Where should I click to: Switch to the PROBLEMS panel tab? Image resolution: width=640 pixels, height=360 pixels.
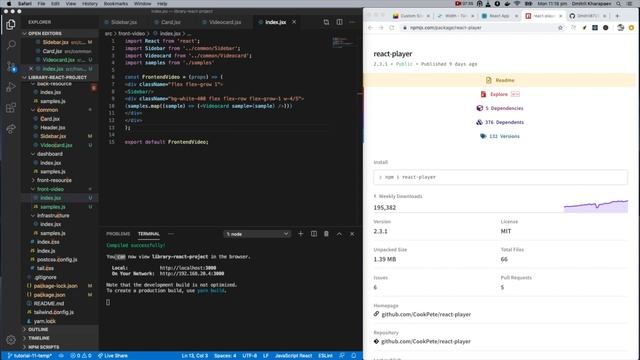(118, 234)
